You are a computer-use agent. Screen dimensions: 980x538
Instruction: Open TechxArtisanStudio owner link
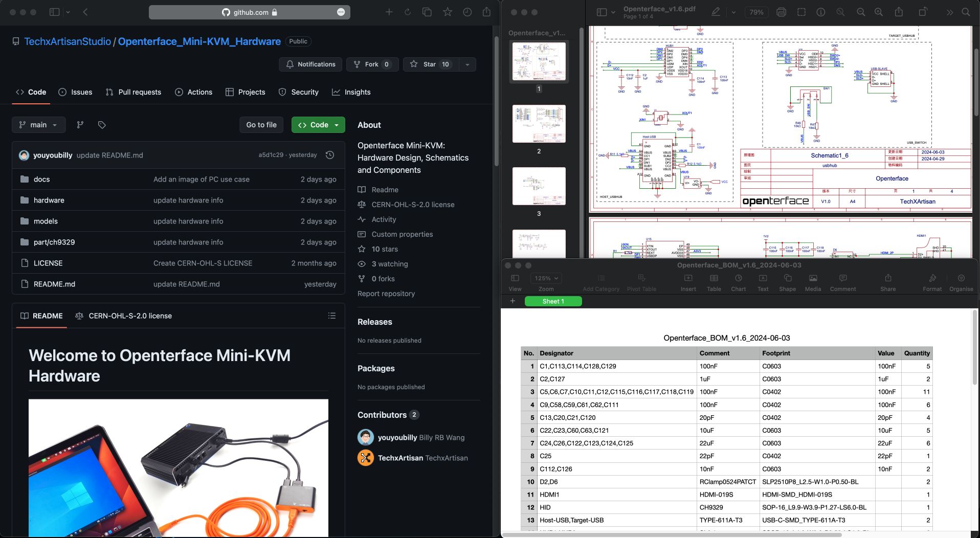pyautogui.click(x=68, y=41)
